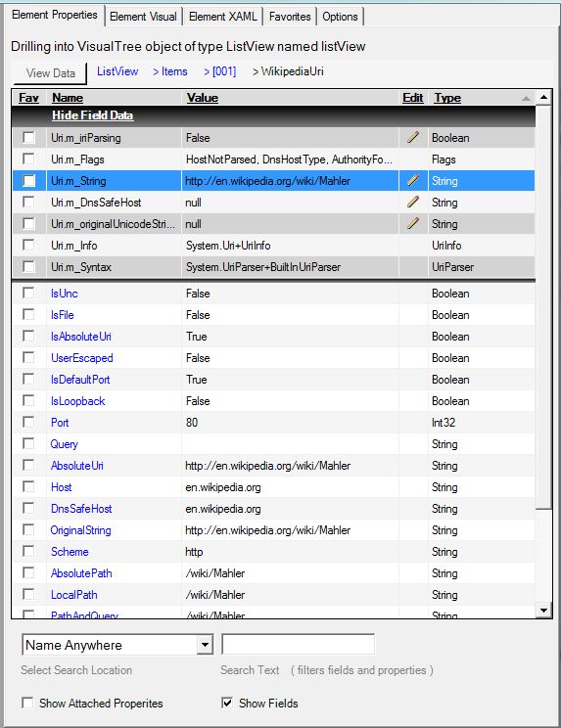Click scrollbar down arrow of property grid
This screenshot has width=561, height=728.
[x=543, y=610]
